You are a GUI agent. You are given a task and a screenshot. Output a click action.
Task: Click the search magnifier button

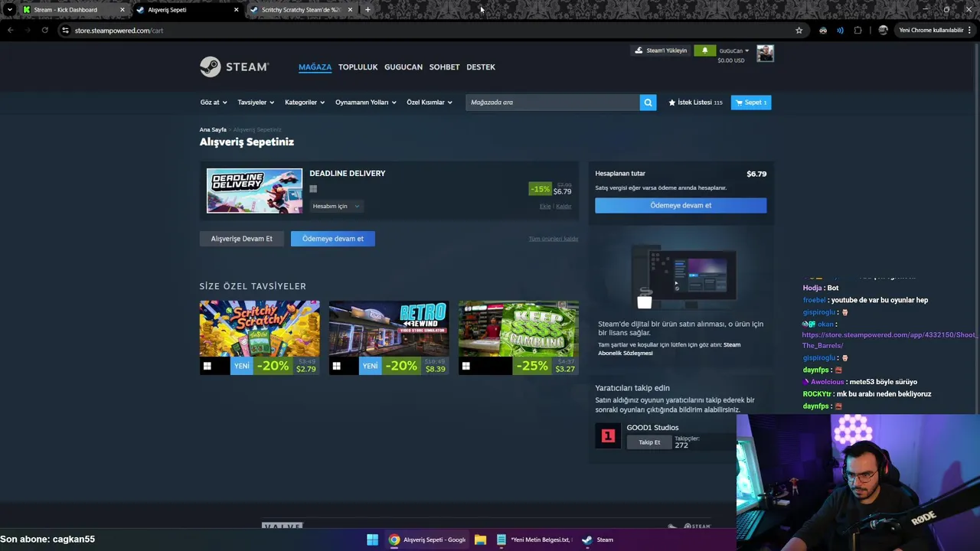coord(648,102)
